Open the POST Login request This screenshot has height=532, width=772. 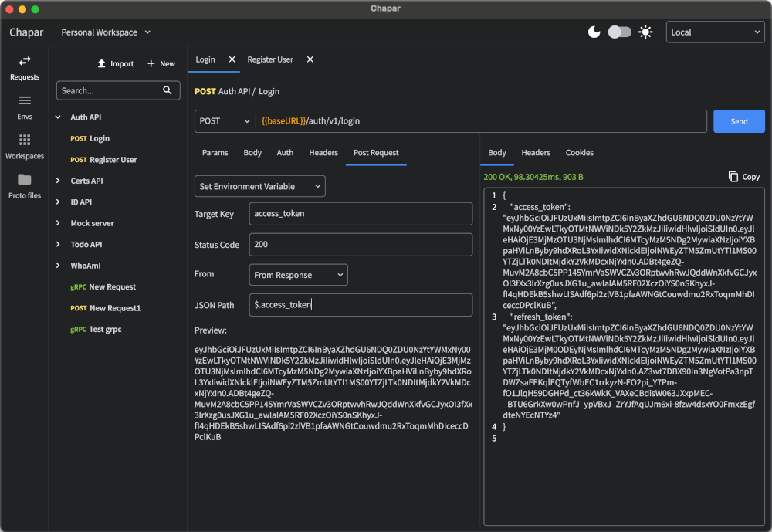click(x=90, y=138)
